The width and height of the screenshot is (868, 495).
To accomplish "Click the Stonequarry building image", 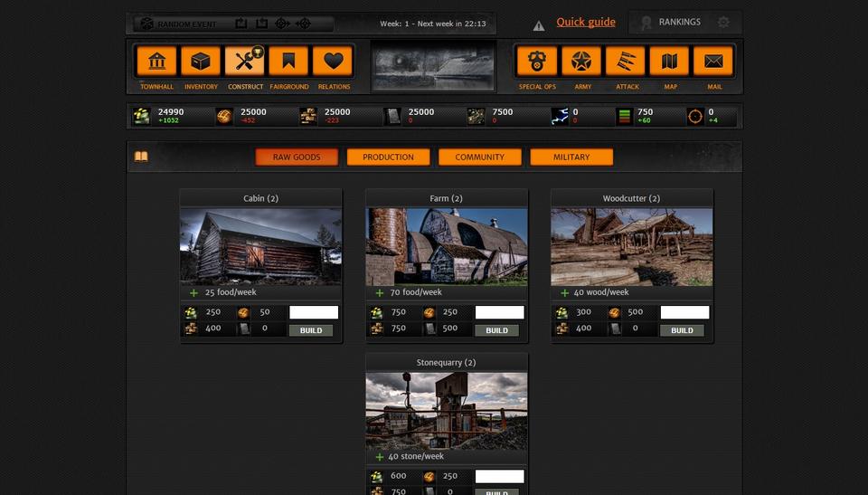I will tap(447, 410).
